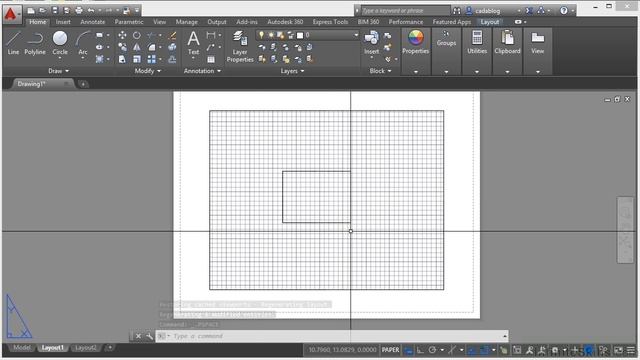Click the Help question mark icon
Image resolution: width=640 pixels, height=360 pixels.
click(564, 11)
